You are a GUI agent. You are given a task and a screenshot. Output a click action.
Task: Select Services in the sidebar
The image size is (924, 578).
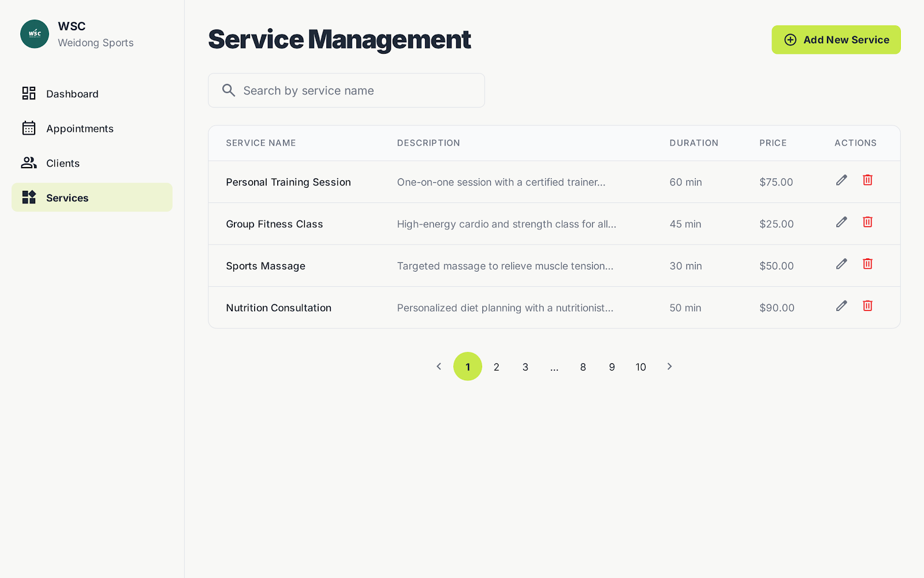click(x=68, y=198)
